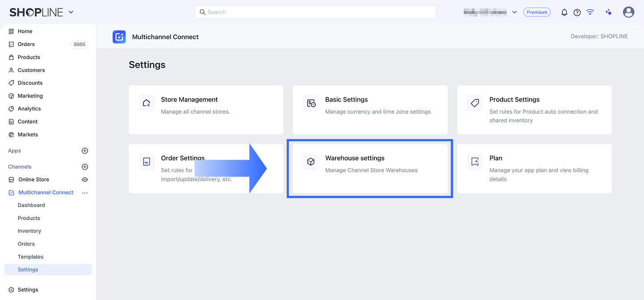Click the Multichannel Connect app logo
644x300 pixels.
[x=119, y=37]
